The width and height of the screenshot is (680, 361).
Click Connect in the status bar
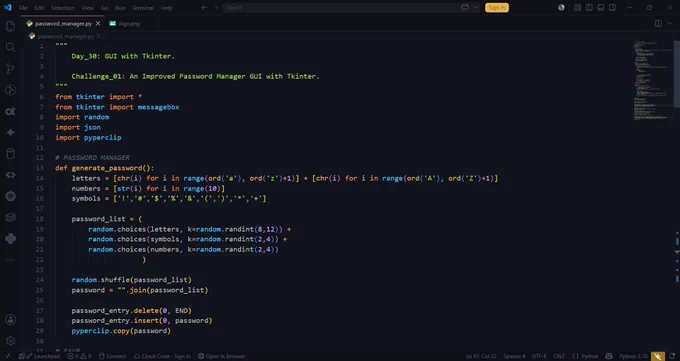112,356
